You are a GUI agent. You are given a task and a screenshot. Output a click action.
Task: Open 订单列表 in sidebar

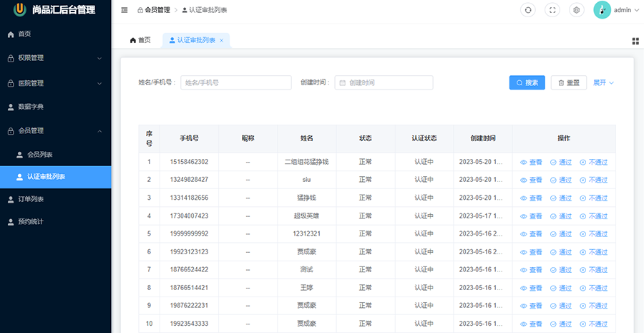coord(55,199)
